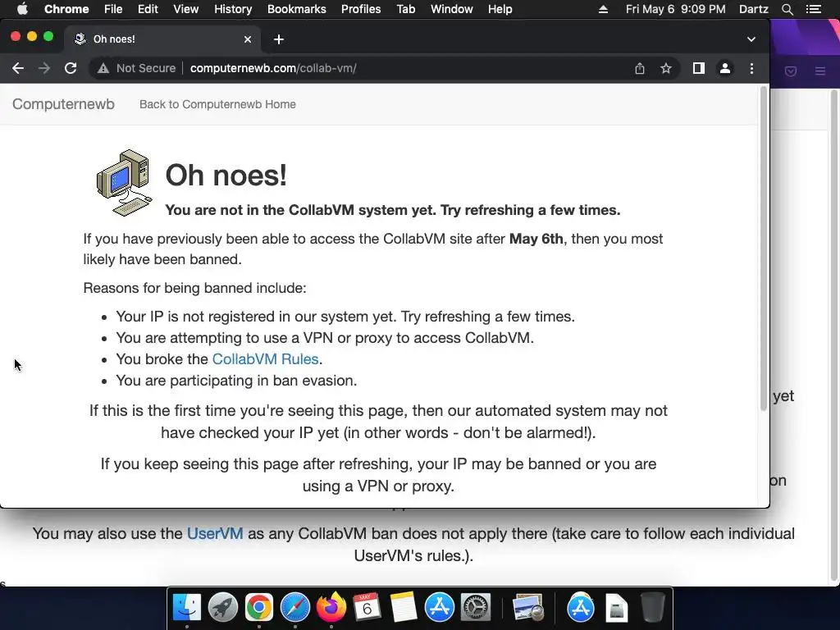Open the Tab menu

tap(405, 9)
